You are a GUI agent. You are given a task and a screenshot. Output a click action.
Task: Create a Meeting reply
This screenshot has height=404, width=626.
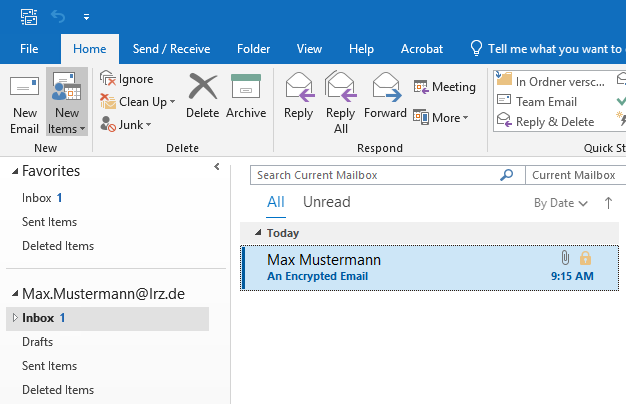[x=444, y=88]
